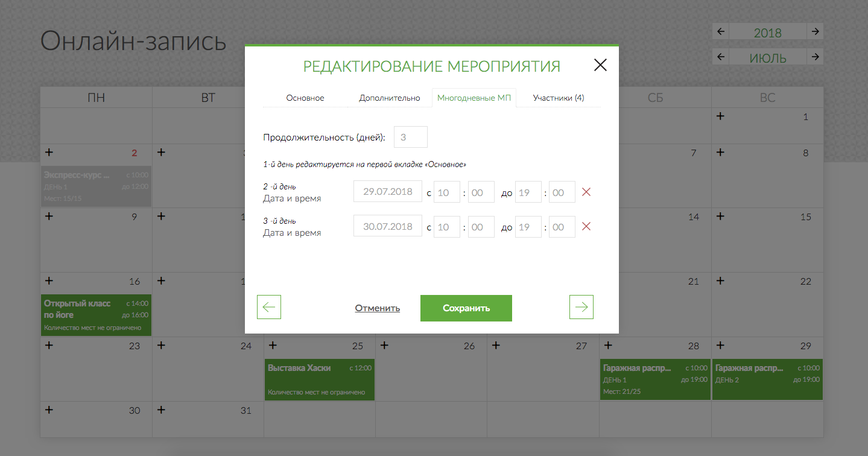The height and width of the screenshot is (456, 868).
Task: Close the event editing dialog
Action: [x=600, y=65]
